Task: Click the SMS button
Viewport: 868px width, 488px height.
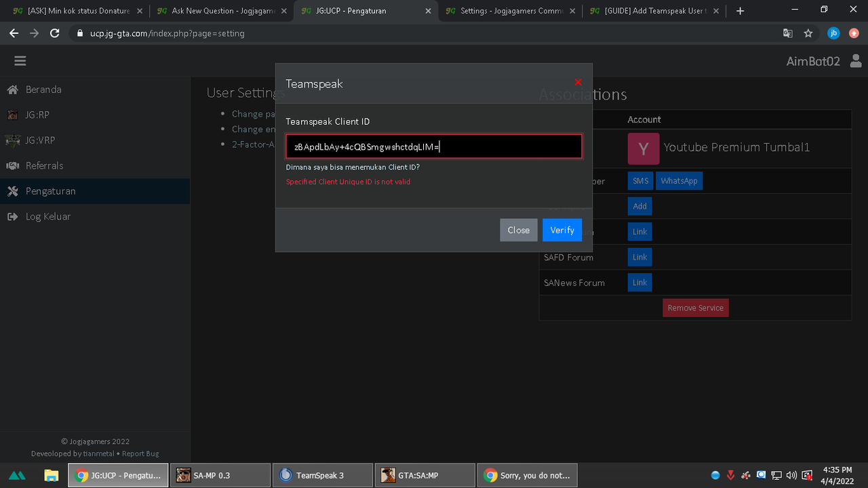Action: (x=640, y=181)
